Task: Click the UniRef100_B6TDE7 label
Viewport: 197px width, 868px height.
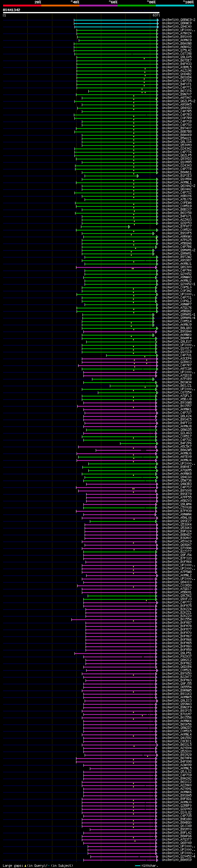Action: (x=176, y=60)
